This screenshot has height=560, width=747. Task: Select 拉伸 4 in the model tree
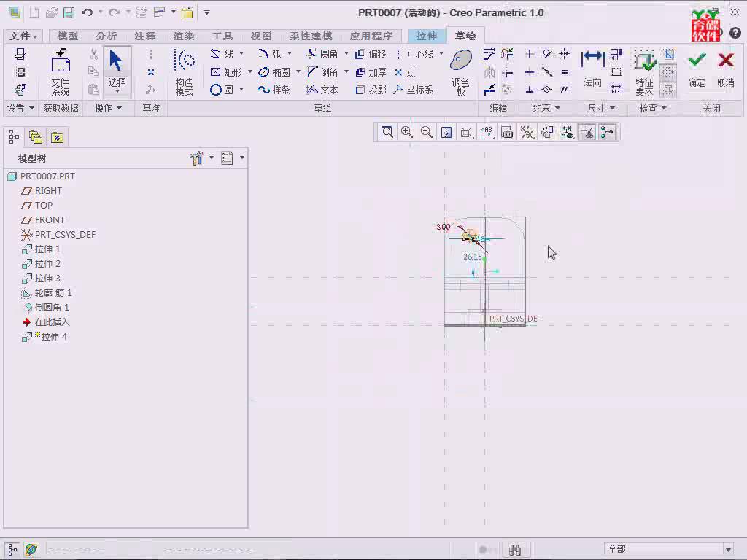click(x=44, y=337)
